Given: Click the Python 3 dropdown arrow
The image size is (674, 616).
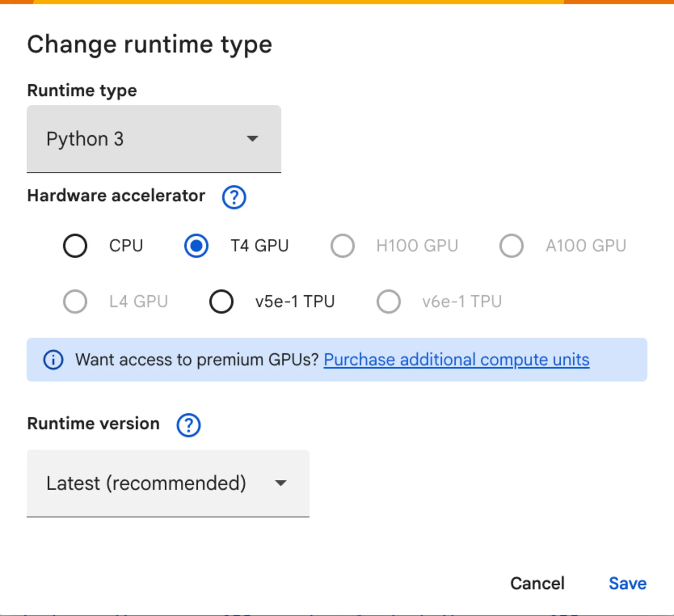Looking at the screenshot, I should pyautogui.click(x=253, y=139).
